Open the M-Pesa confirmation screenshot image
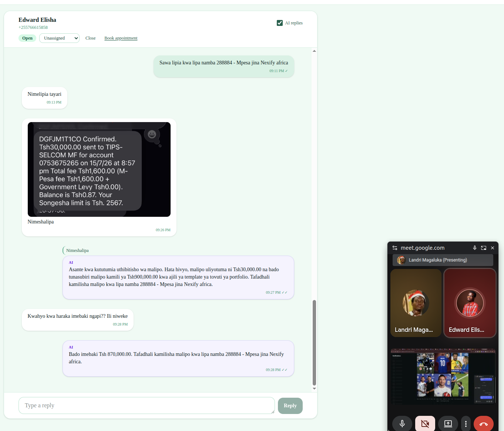Viewport: 504px width, 431px height. [x=99, y=169]
